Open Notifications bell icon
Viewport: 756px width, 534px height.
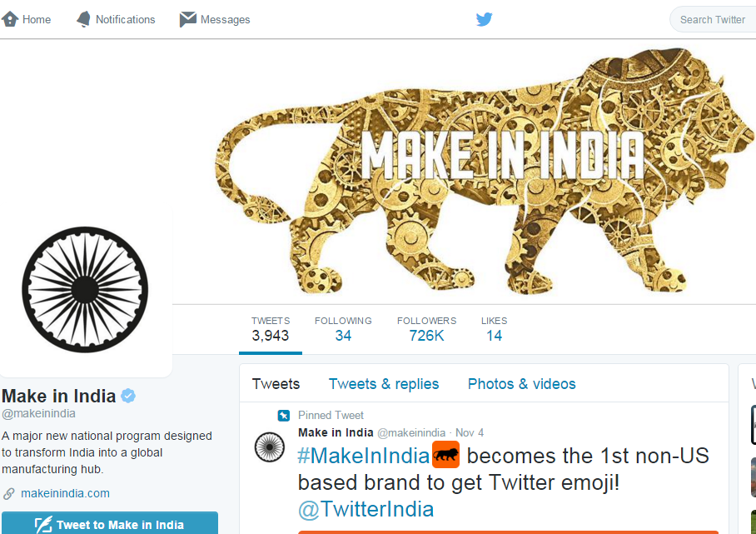click(x=83, y=19)
